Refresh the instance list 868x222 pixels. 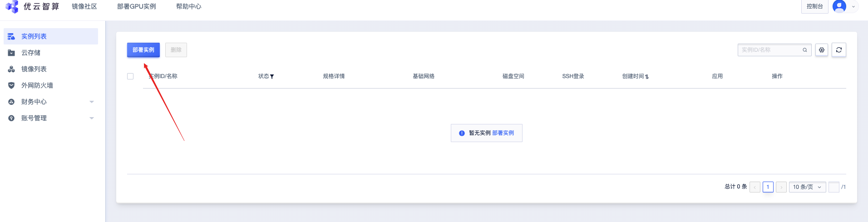pos(839,50)
